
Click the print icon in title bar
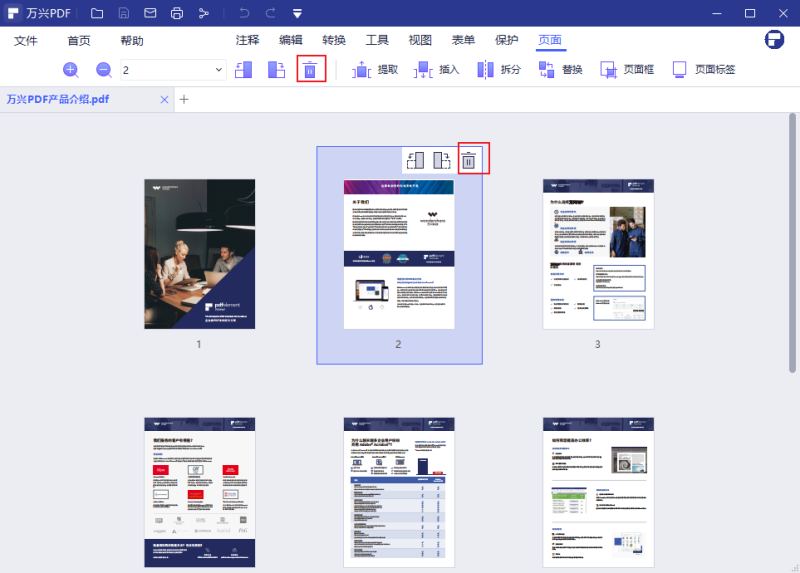click(x=177, y=13)
